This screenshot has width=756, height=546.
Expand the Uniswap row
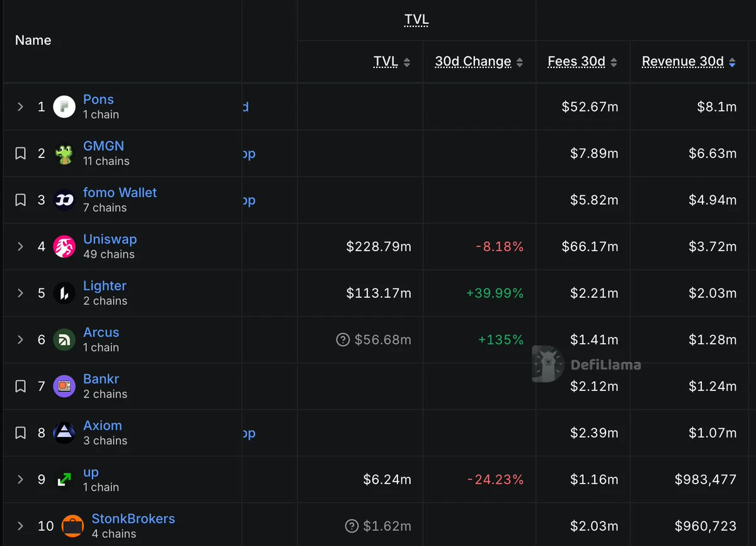click(x=20, y=247)
